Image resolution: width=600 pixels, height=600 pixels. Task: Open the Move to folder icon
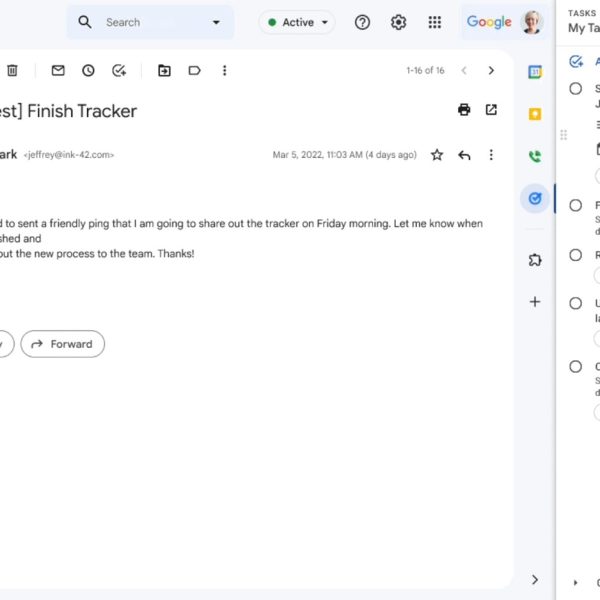point(164,70)
